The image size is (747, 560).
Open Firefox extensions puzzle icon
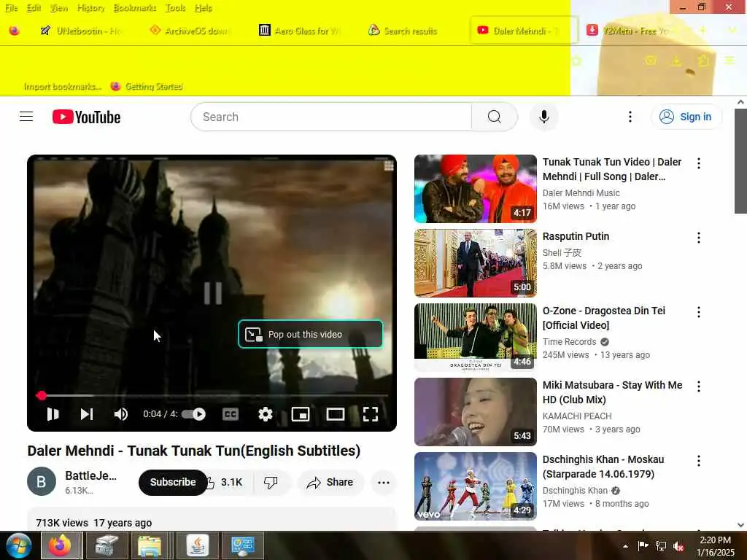pos(703,61)
